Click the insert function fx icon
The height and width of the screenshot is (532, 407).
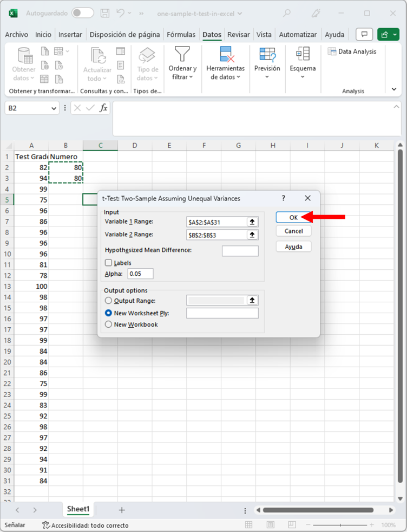tap(103, 108)
